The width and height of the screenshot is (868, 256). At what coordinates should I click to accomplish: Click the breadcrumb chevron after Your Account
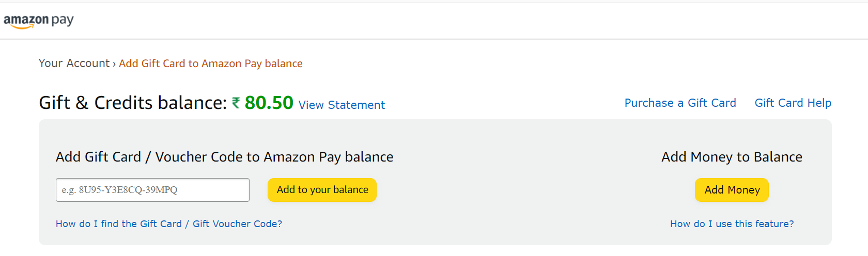coord(114,64)
